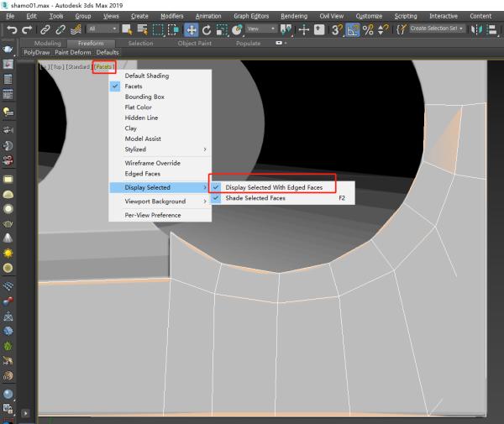Toggle the Angle Snap button
Screen dimensions: 504x424
pos(353,30)
